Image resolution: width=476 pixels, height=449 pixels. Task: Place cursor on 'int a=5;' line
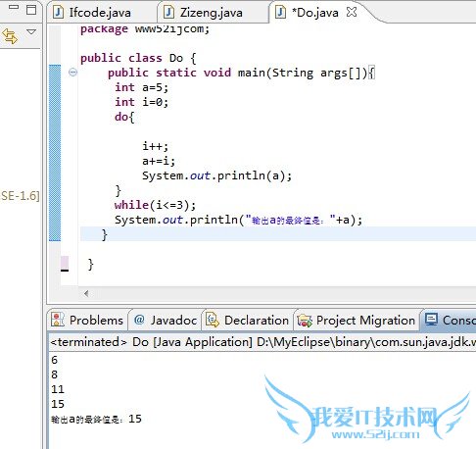(x=141, y=87)
